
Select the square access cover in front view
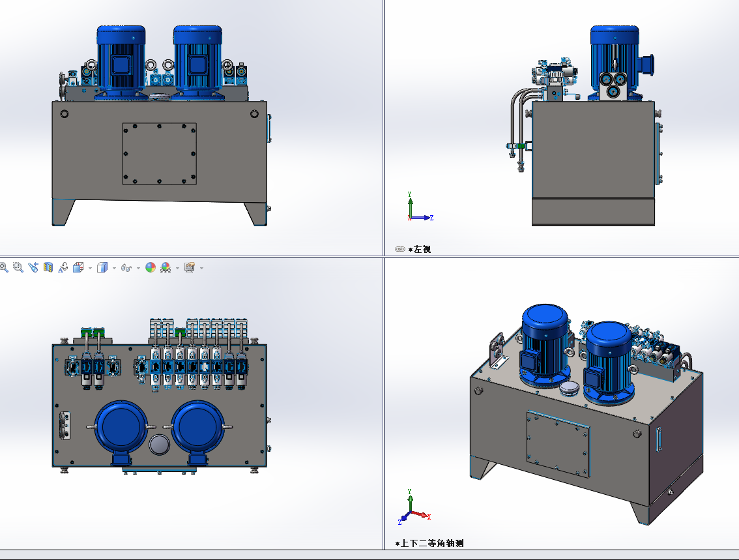pyautogui.click(x=159, y=154)
